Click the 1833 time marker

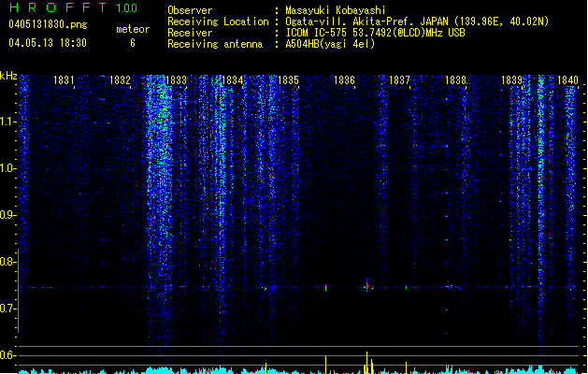pyautogui.click(x=176, y=80)
